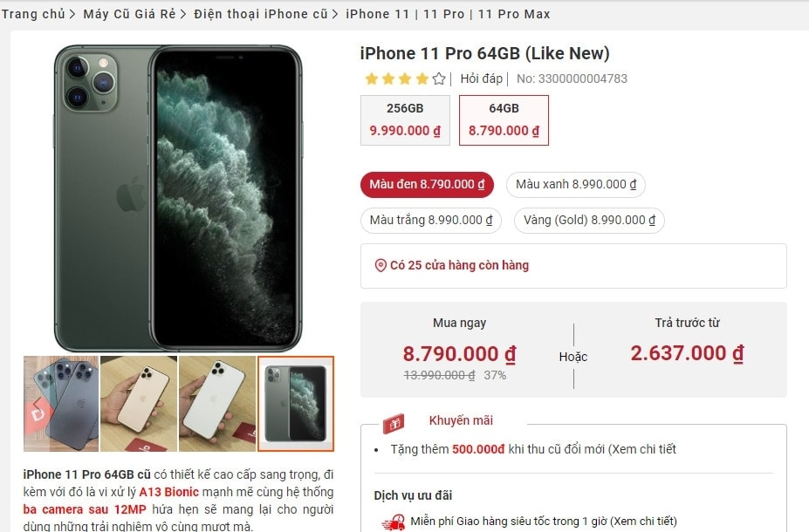View the white iPhone in hand thumbnail
The image size is (809, 532).
tap(217, 404)
